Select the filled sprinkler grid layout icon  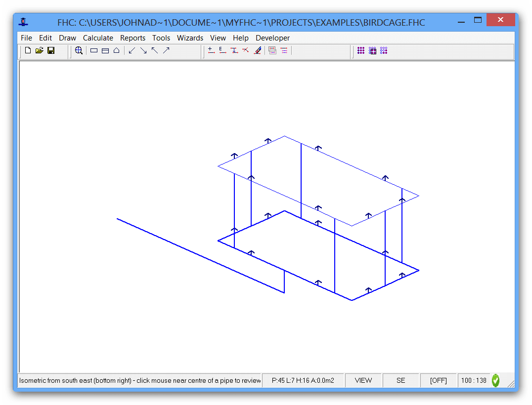point(361,50)
